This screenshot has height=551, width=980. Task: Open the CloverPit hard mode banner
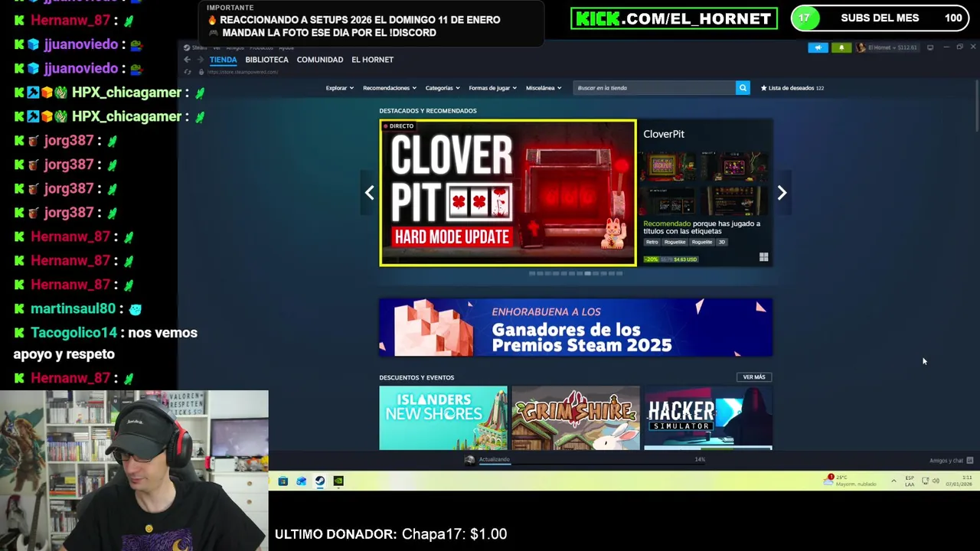508,193
